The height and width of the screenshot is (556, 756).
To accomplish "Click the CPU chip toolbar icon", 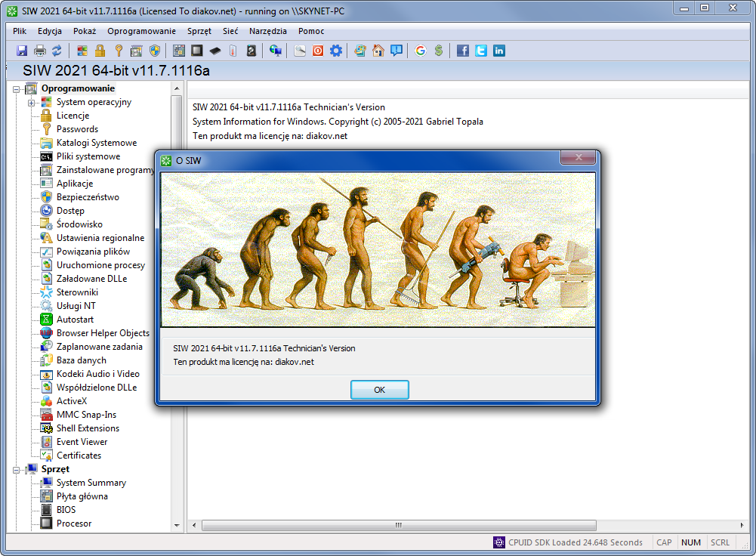I will pos(196,51).
